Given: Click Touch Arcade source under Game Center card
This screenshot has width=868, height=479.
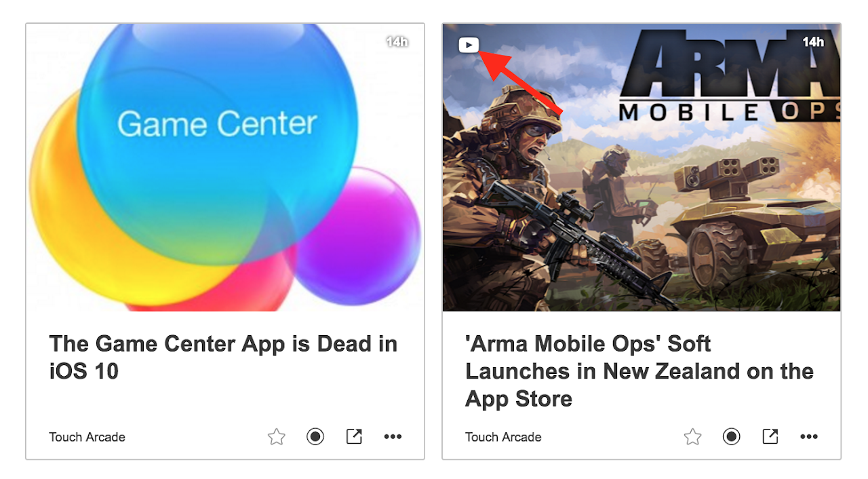Looking at the screenshot, I should (87, 437).
